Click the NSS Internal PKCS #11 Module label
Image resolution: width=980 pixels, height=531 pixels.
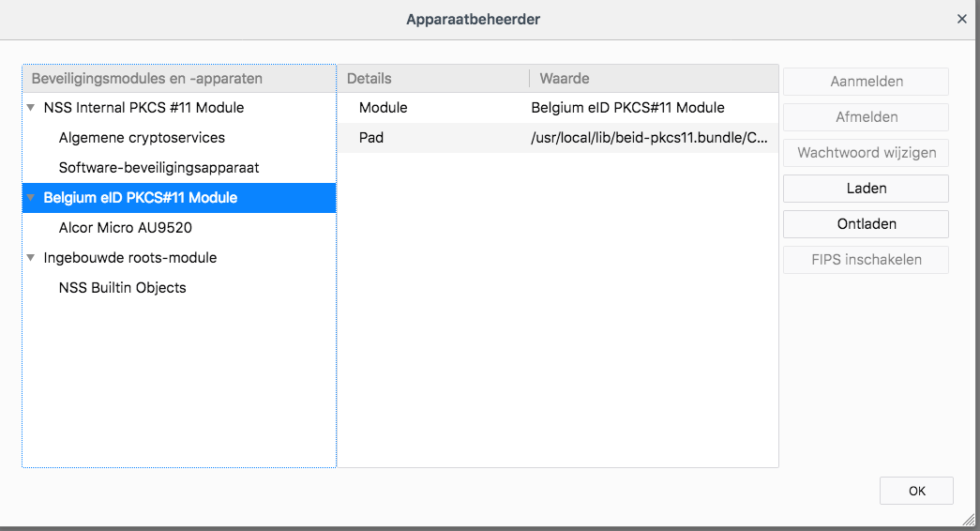pos(143,108)
